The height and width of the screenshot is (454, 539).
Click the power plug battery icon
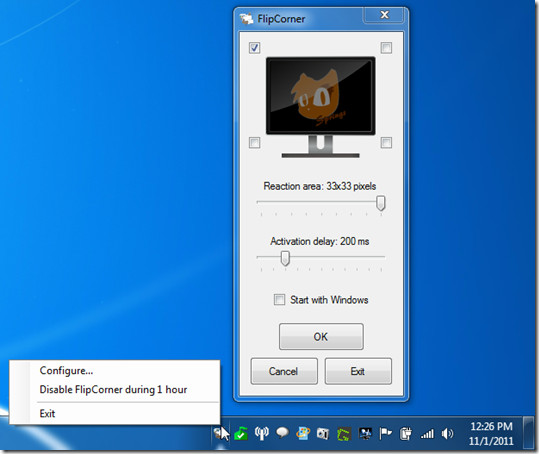[406, 434]
